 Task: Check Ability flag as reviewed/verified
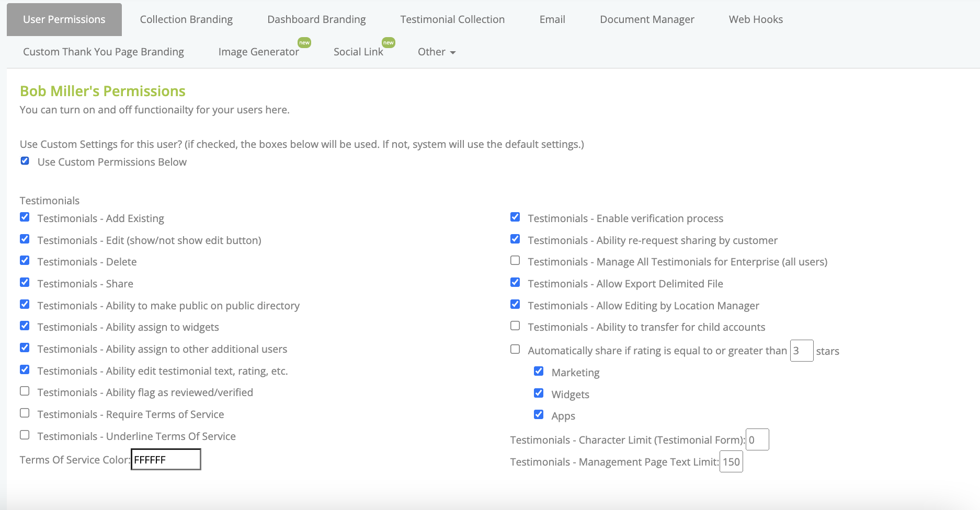click(x=25, y=391)
